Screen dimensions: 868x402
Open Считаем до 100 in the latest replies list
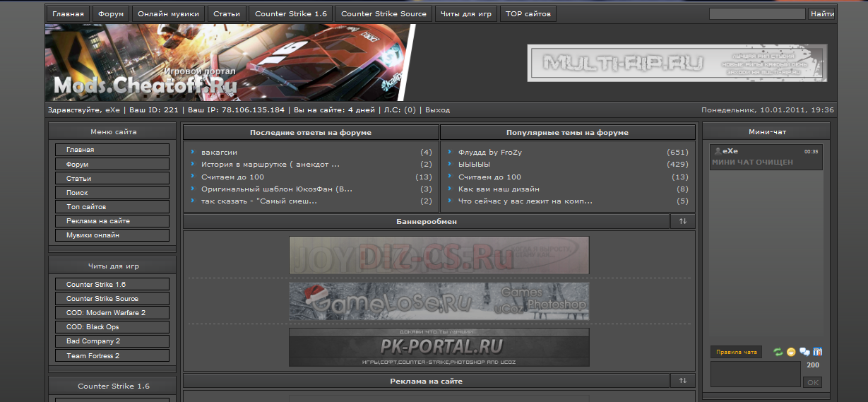coord(232,177)
